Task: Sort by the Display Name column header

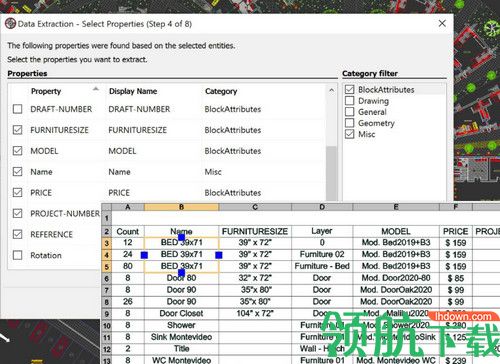Action: click(x=133, y=91)
